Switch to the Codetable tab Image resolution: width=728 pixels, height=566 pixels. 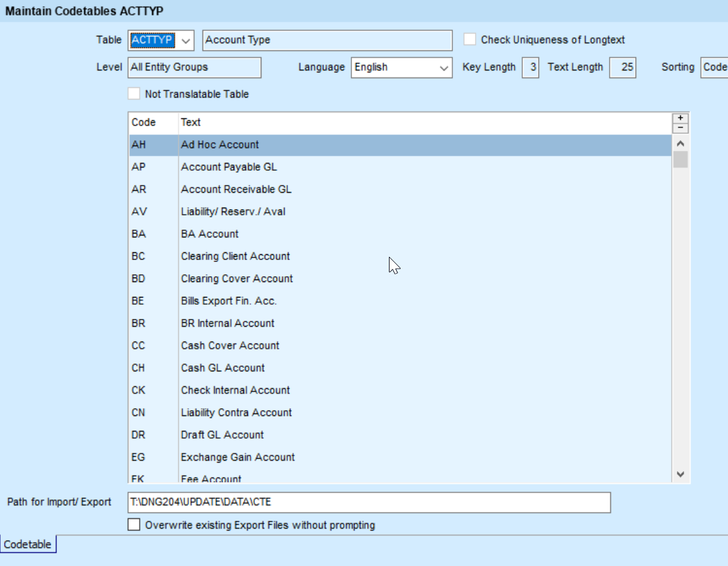(x=28, y=545)
